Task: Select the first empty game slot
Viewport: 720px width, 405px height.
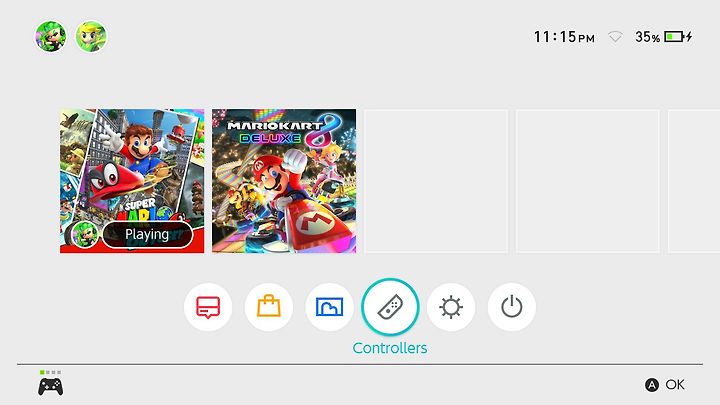Action: coord(436,181)
